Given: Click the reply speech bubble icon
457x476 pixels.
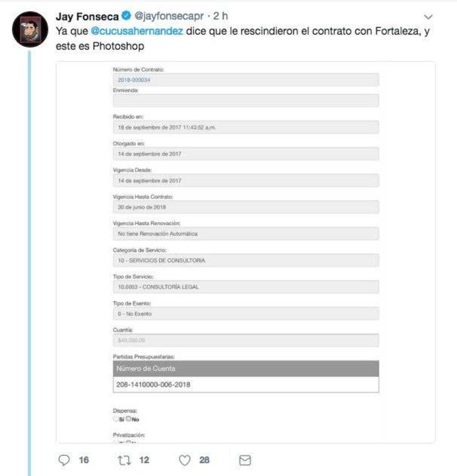Looking at the screenshot, I should pos(65,460).
